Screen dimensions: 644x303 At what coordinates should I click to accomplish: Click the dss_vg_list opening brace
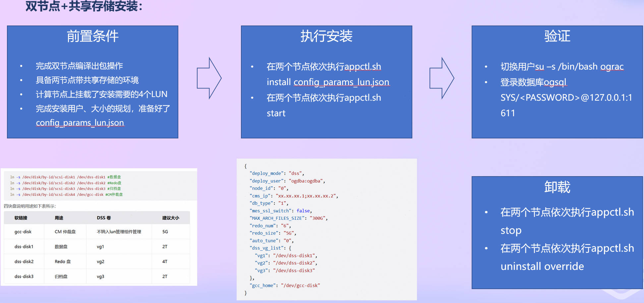(x=289, y=248)
